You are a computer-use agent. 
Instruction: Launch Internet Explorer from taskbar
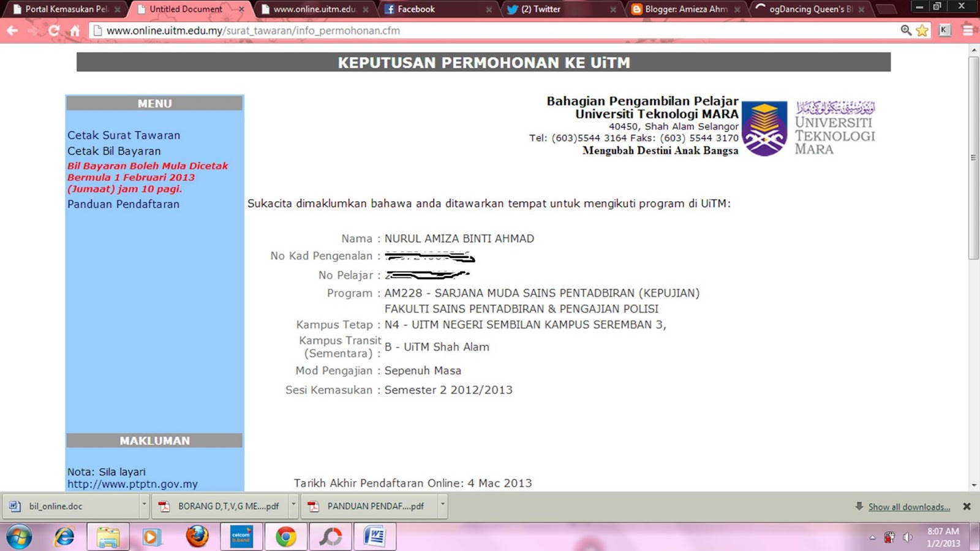(64, 538)
